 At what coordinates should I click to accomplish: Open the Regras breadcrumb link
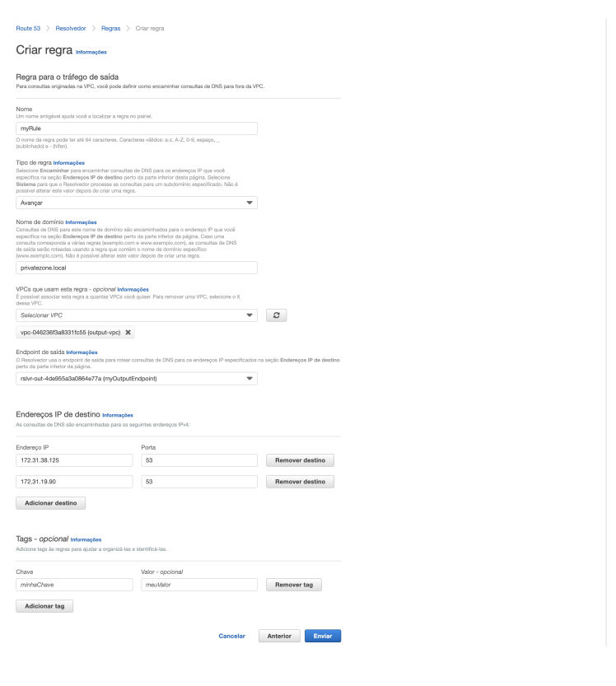pyautogui.click(x=110, y=29)
